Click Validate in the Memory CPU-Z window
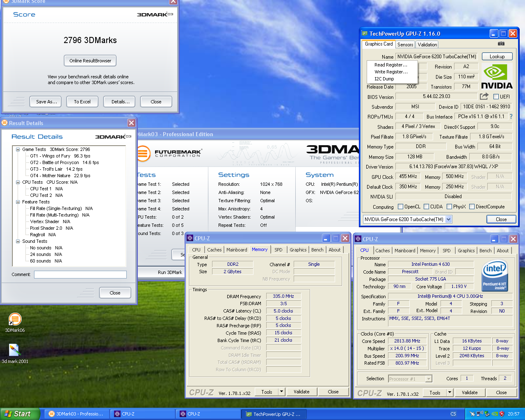 click(x=301, y=392)
